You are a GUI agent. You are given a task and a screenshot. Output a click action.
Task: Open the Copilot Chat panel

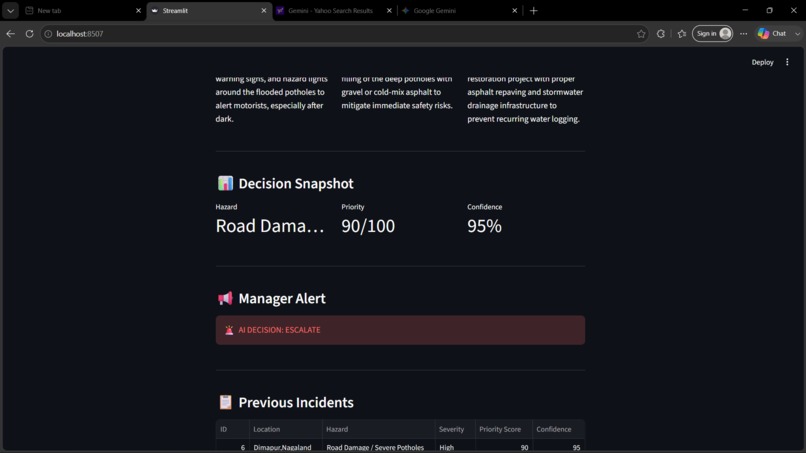point(773,33)
